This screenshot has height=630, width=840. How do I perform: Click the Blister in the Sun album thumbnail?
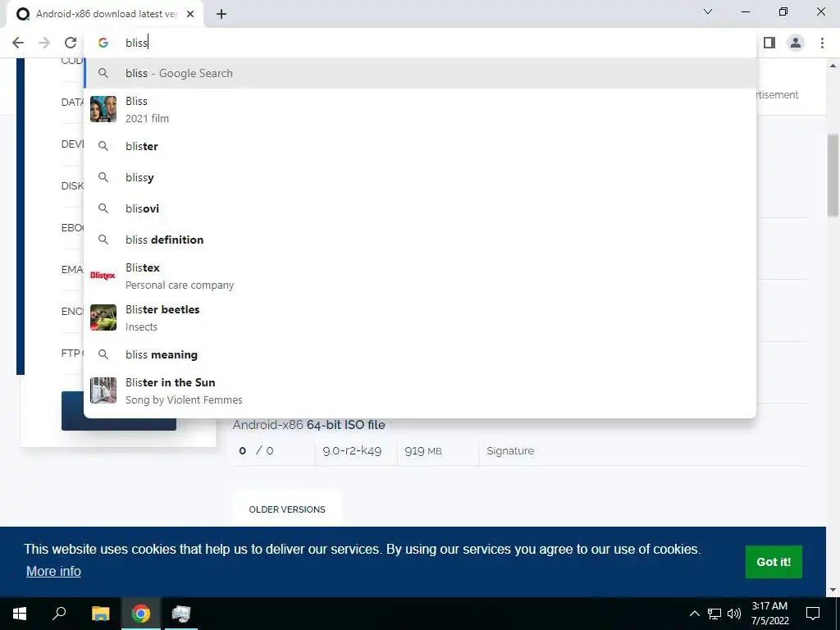click(x=103, y=390)
